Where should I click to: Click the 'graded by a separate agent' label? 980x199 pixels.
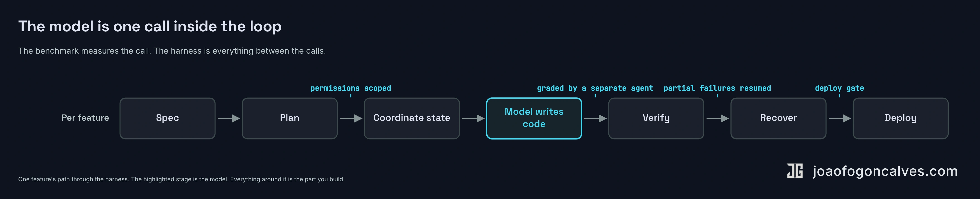point(595,88)
